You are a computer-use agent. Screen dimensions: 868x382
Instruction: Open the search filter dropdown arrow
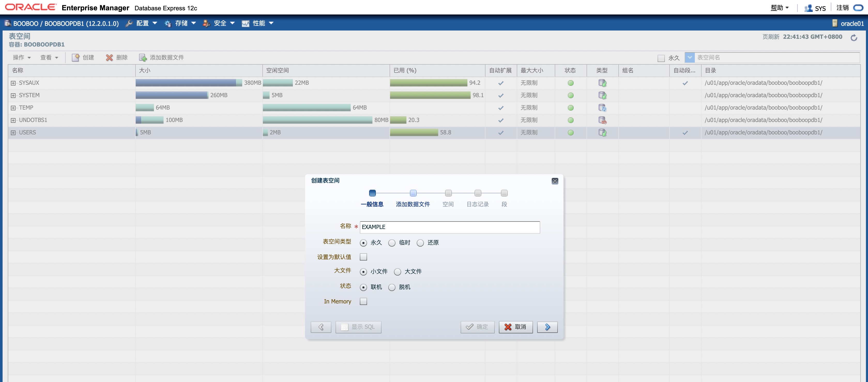click(x=689, y=58)
